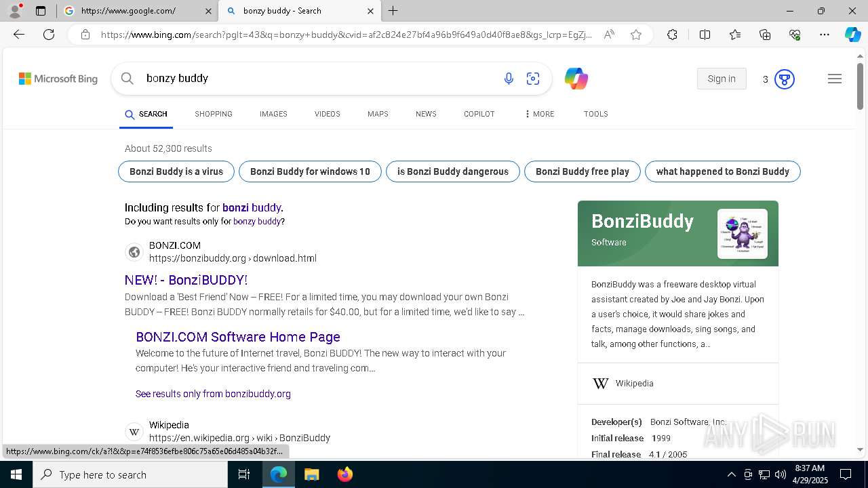Switch to the google.com browser tab
The width and height of the screenshot is (868, 488).
138,11
